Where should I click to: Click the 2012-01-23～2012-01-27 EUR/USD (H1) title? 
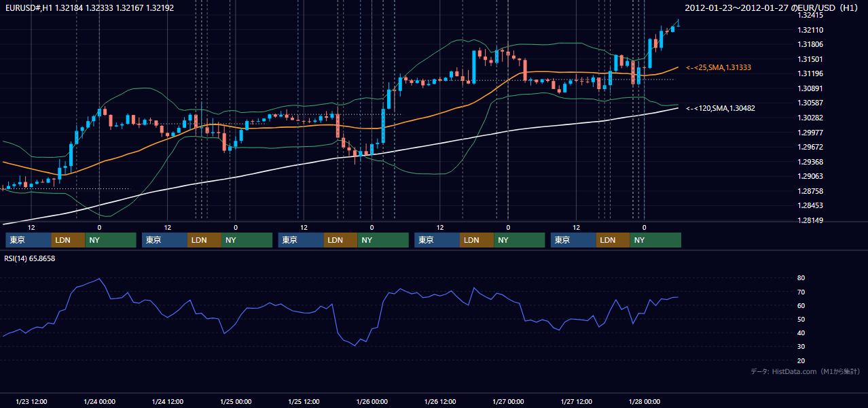pyautogui.click(x=772, y=7)
